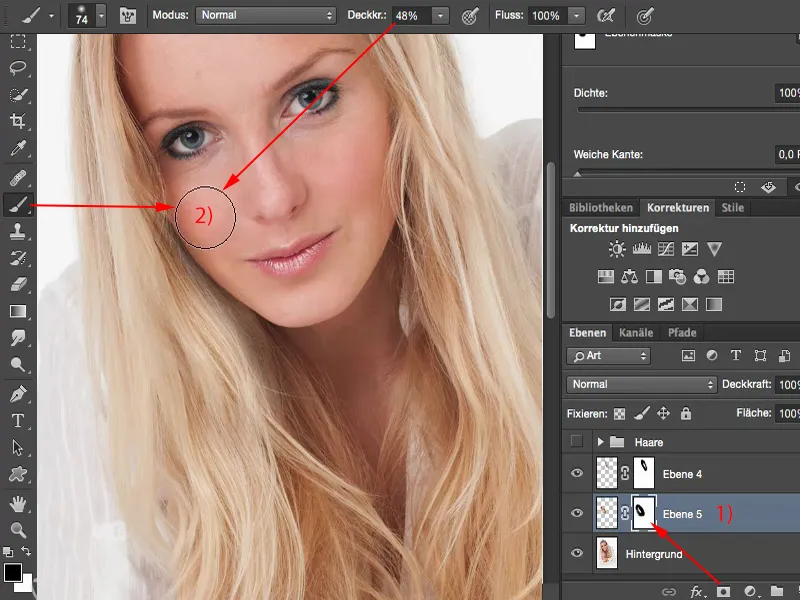Select the Path Selection tool
Screen dimensions: 800x600
[18, 447]
